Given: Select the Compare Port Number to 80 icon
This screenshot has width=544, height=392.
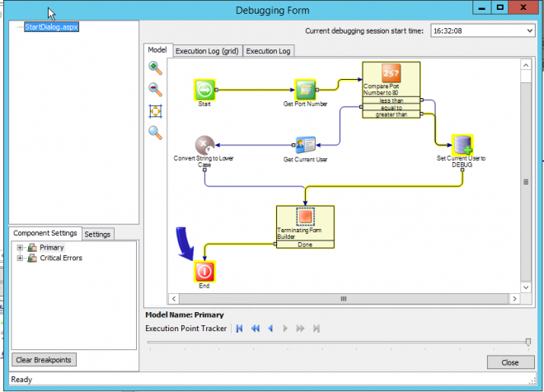Looking at the screenshot, I should coord(391,72).
